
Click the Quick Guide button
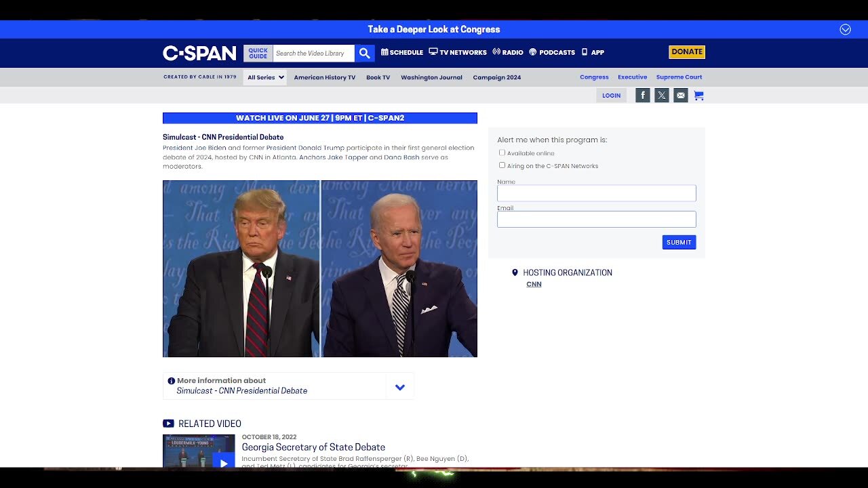(x=258, y=53)
